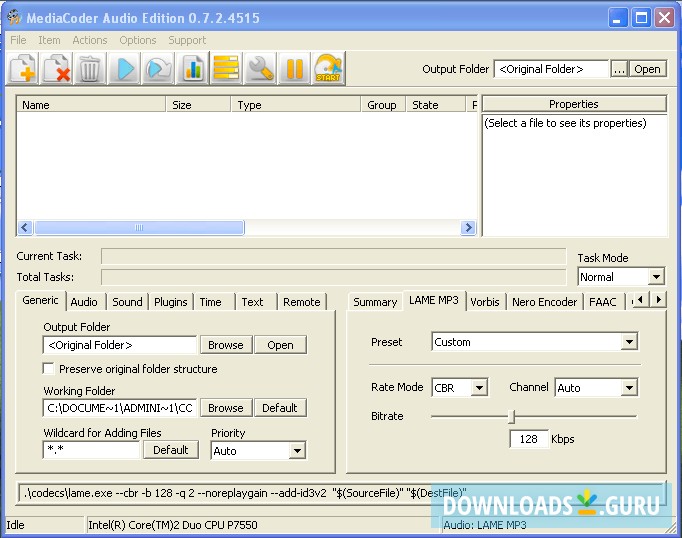Click the Bitrate slider handle
This screenshot has height=538, width=682.
click(512, 417)
